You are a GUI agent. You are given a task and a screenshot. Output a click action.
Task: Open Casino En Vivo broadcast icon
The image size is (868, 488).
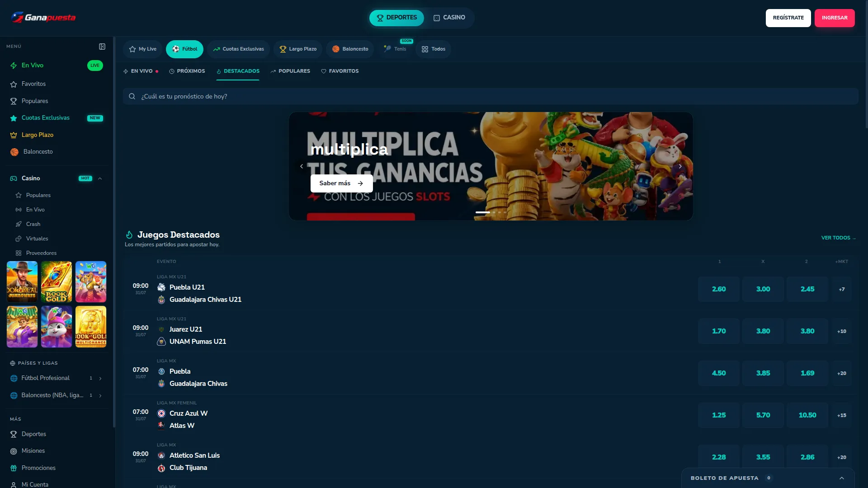click(x=19, y=210)
